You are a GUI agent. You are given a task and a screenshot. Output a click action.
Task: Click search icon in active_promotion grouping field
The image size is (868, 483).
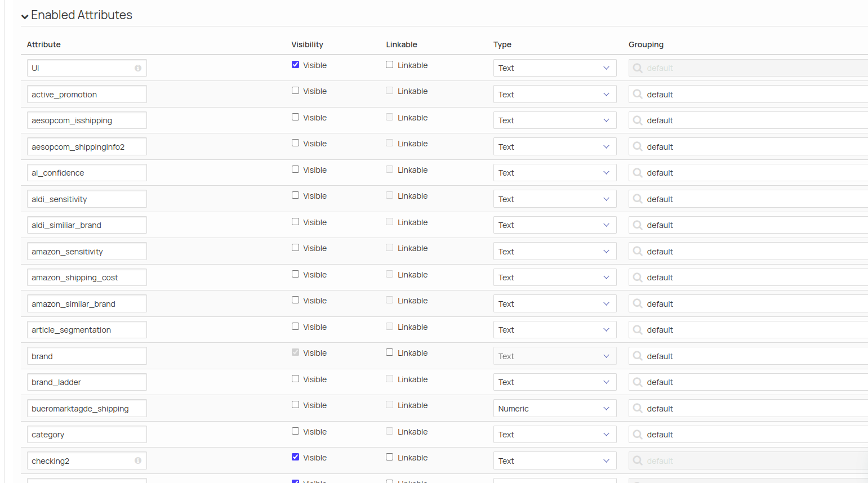pyautogui.click(x=638, y=94)
